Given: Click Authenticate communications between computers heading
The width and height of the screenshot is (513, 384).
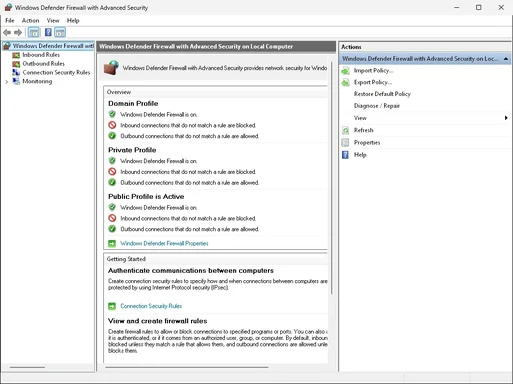Looking at the screenshot, I should point(191,271).
